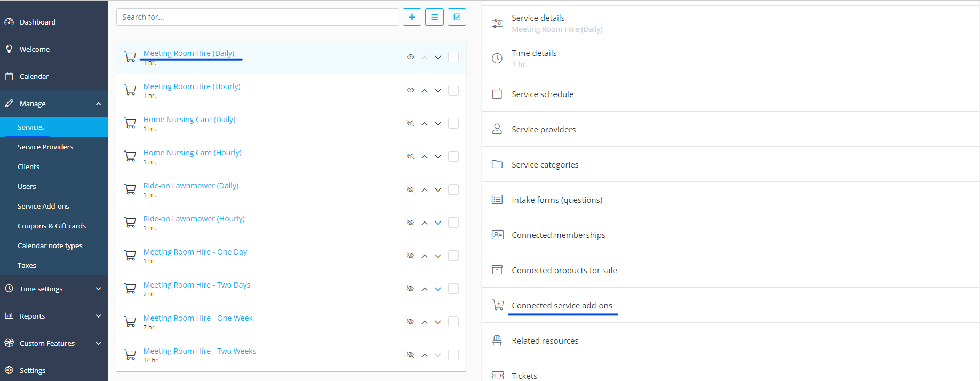This screenshot has width=980, height=381.
Task: Move Meeting Room Hire (Hourly) up with arrow
Action: [x=425, y=91]
